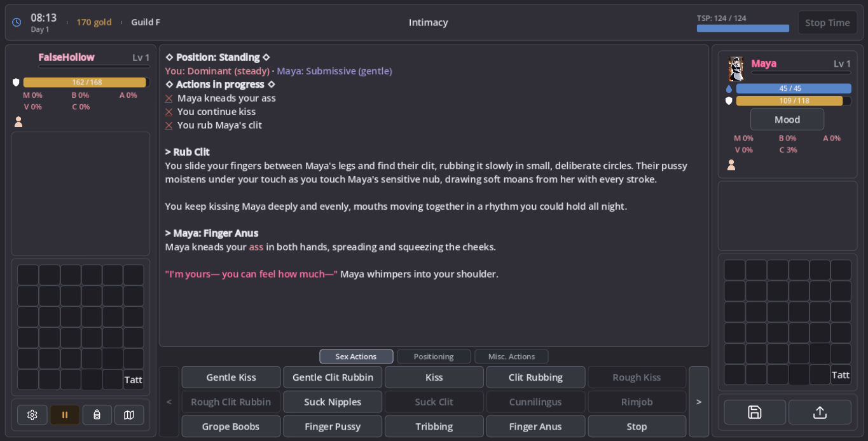This screenshot has height=441, width=868.
Task: Switch to the Positioning tab
Action: (434, 356)
